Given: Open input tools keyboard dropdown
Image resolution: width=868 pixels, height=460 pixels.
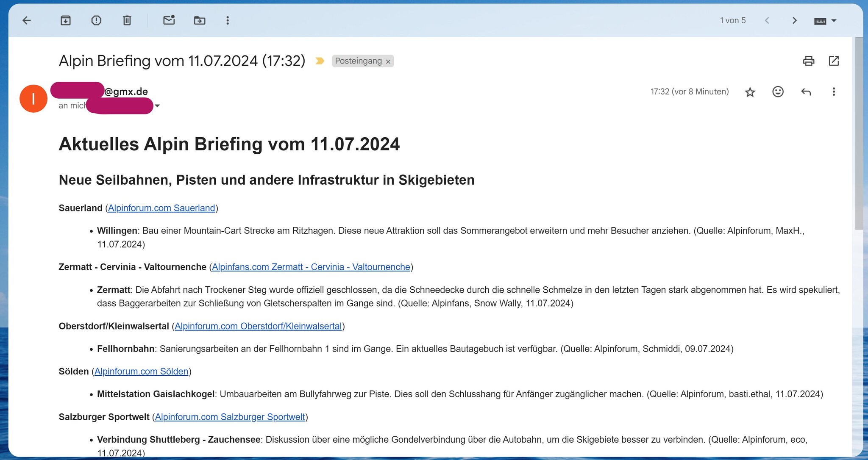Looking at the screenshot, I should [834, 20].
